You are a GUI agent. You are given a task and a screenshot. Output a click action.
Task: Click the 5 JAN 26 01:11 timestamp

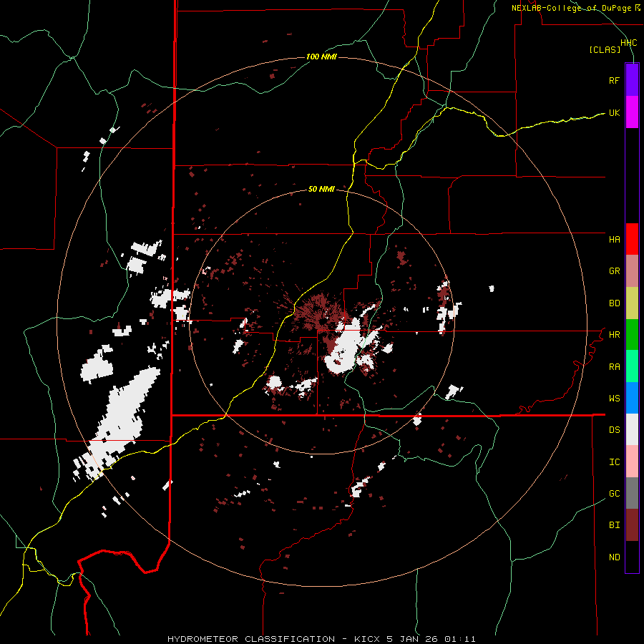tap(431, 639)
